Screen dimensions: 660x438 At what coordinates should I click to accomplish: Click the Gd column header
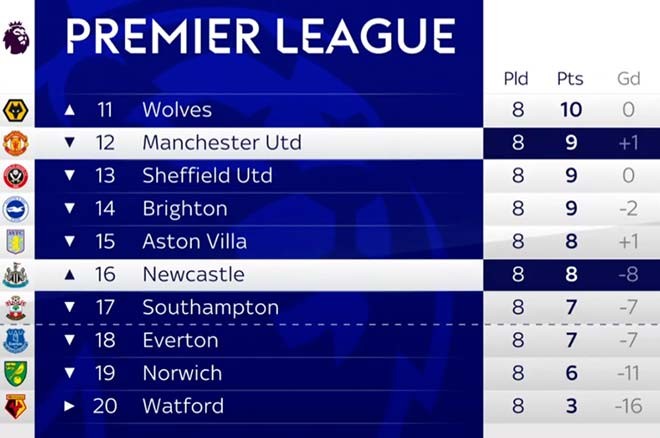click(x=627, y=79)
